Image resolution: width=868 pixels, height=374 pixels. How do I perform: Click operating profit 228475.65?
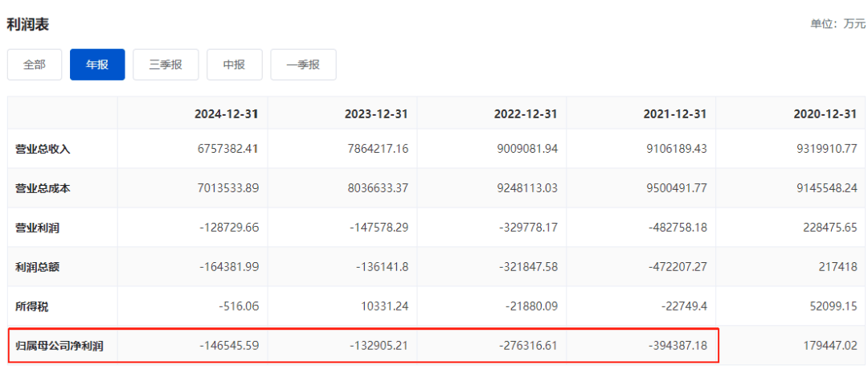click(829, 227)
